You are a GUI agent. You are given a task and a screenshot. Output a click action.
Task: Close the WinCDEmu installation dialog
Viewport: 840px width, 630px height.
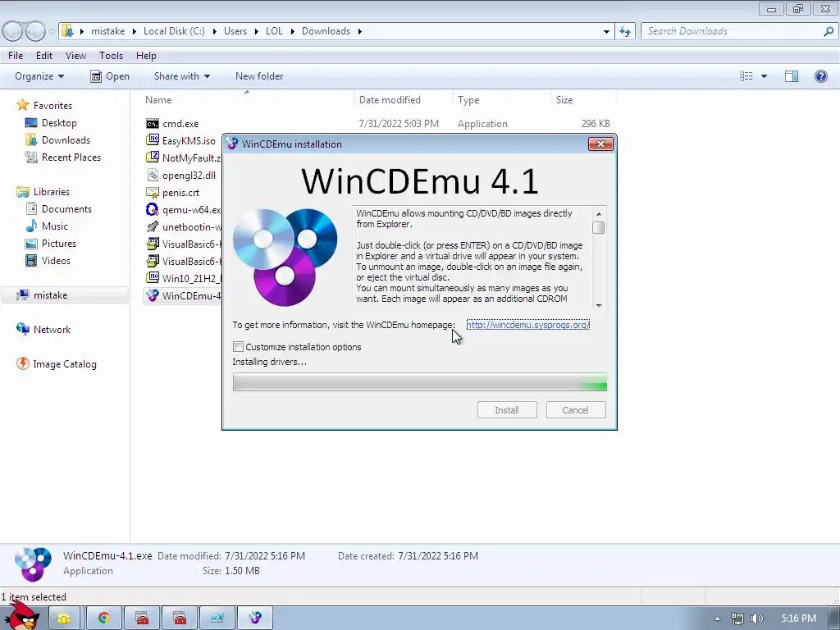(600, 144)
